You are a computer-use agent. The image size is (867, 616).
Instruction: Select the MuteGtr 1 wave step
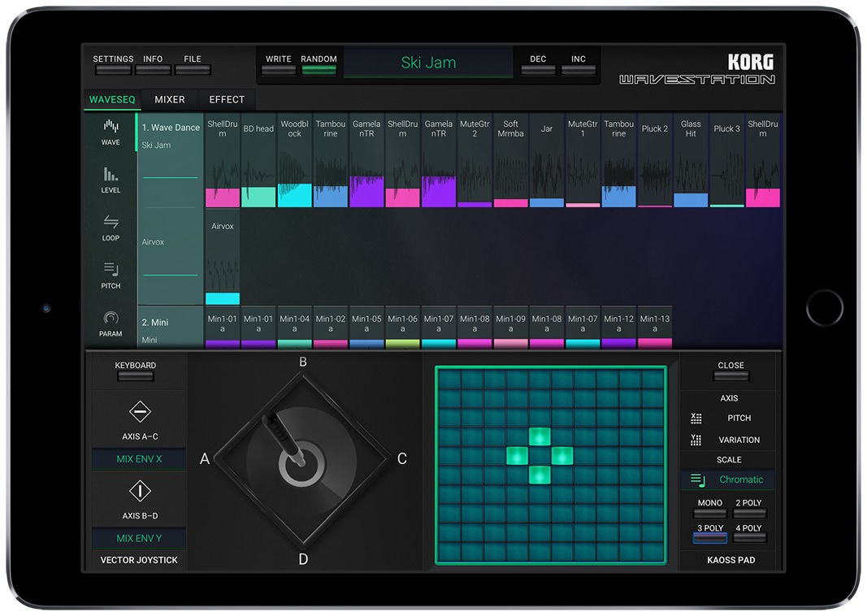coord(583,160)
